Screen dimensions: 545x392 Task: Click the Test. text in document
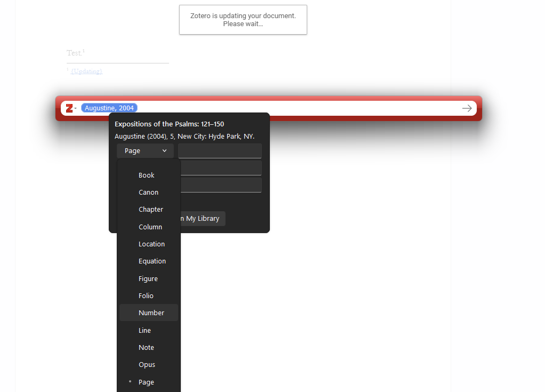pos(74,53)
